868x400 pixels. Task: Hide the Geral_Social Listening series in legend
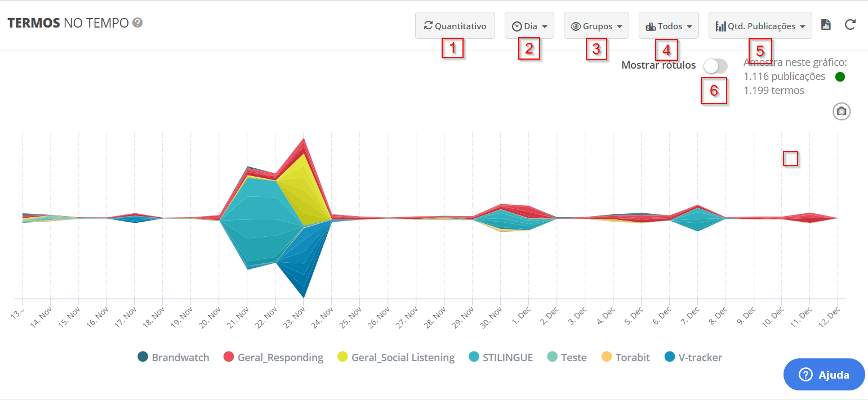click(396, 357)
